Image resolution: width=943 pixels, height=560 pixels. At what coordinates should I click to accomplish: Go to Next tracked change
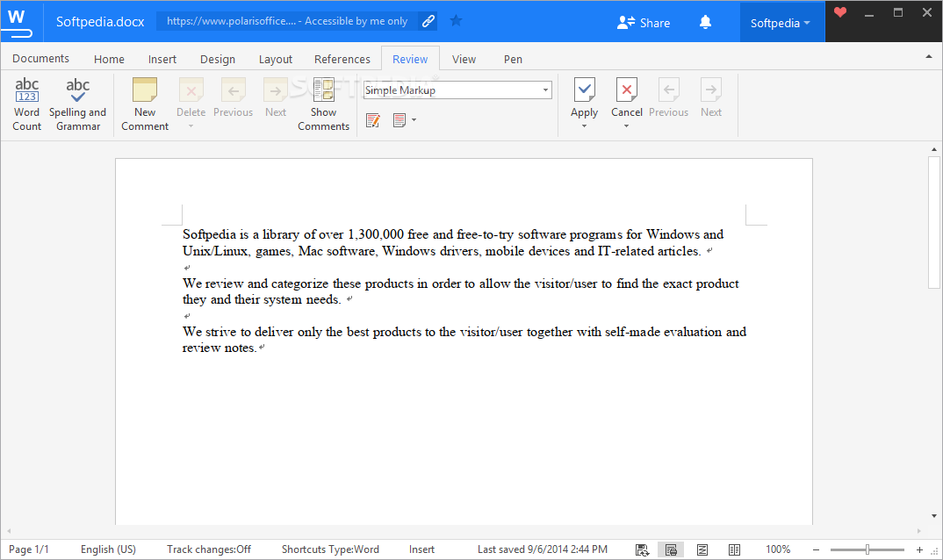(711, 98)
